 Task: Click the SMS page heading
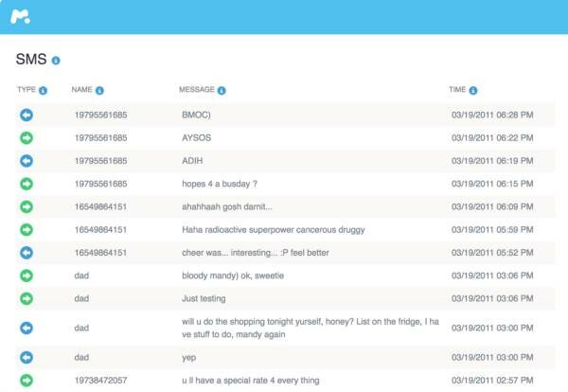[31, 59]
